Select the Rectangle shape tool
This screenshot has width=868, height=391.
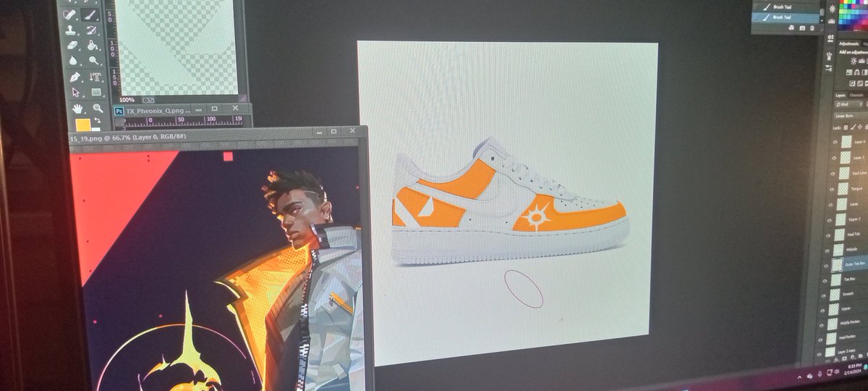[95, 93]
